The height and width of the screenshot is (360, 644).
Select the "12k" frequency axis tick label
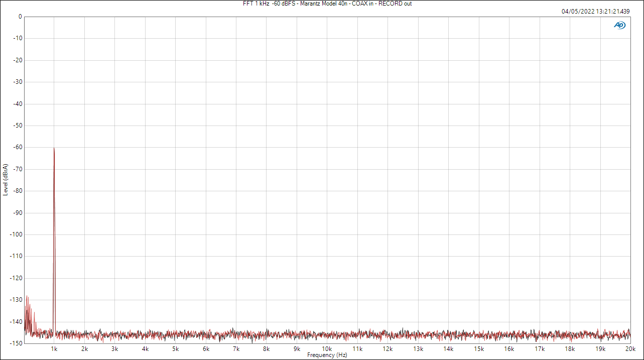(388, 349)
